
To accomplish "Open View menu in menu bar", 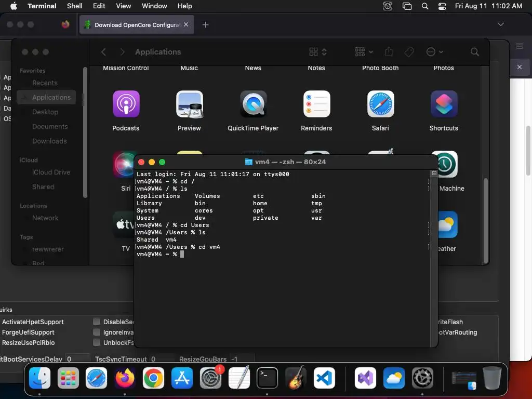I will [124, 6].
